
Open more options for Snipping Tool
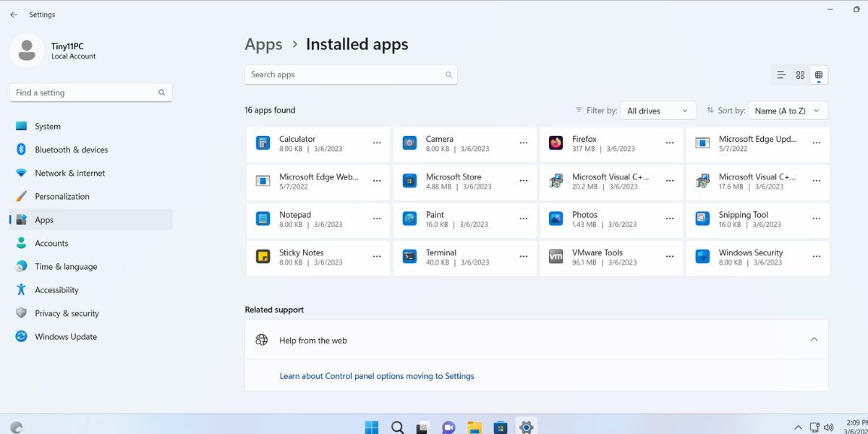point(817,218)
